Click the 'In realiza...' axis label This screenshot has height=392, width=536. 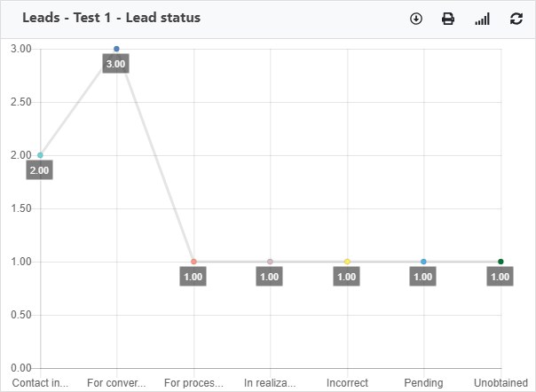(270, 383)
